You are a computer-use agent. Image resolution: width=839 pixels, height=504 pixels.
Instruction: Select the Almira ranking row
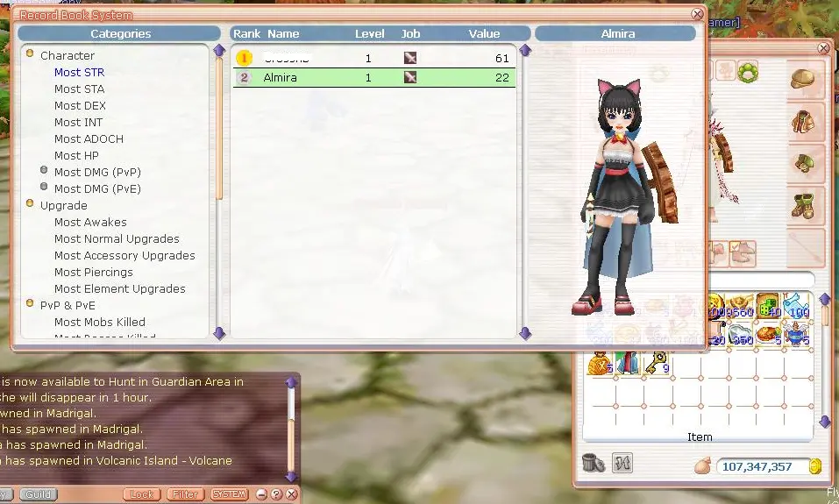(x=374, y=78)
